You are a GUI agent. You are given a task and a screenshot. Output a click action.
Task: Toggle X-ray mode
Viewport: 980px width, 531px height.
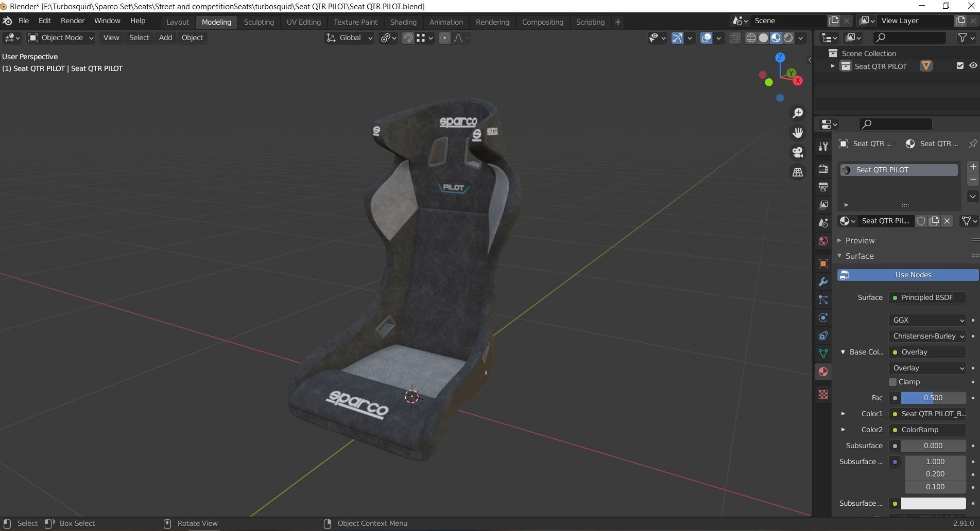[x=735, y=38]
